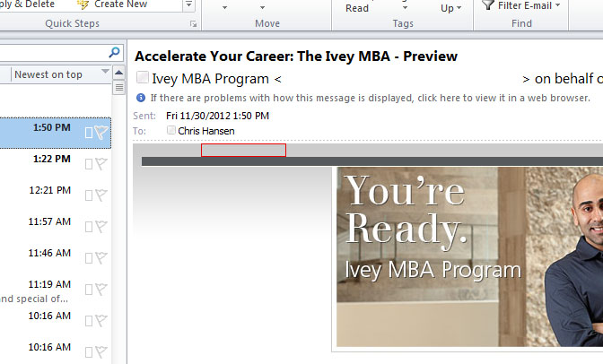Flag the last 10:16 AM message
603x364 pixels.
click(x=101, y=352)
